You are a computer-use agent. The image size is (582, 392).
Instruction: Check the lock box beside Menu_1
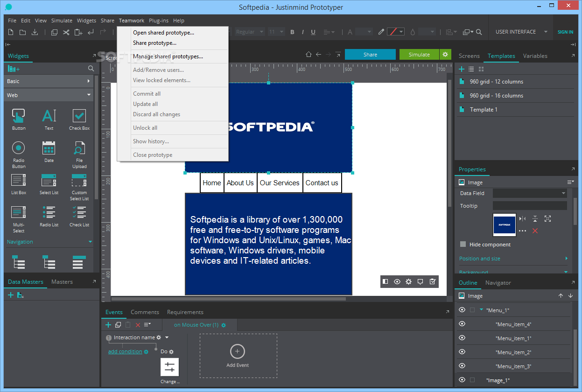(472, 310)
